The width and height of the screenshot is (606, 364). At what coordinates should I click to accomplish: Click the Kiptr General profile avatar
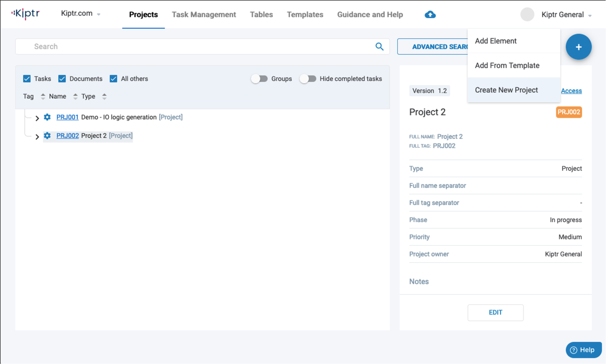pyautogui.click(x=527, y=14)
